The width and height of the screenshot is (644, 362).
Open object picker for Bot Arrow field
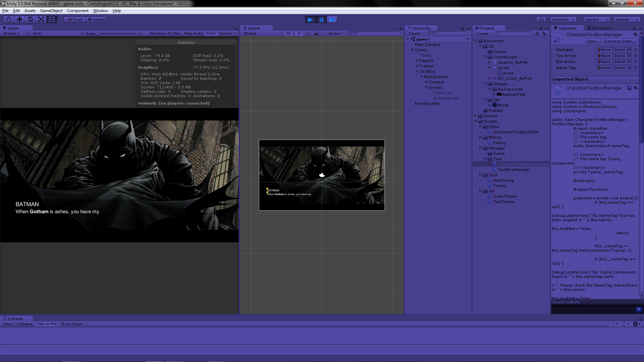tap(635, 62)
